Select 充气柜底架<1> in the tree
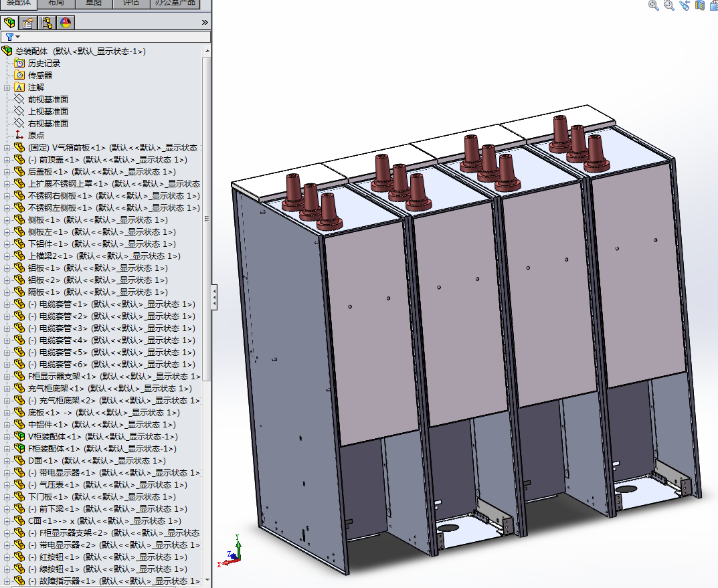This screenshot has height=588, width=718. coord(110,388)
